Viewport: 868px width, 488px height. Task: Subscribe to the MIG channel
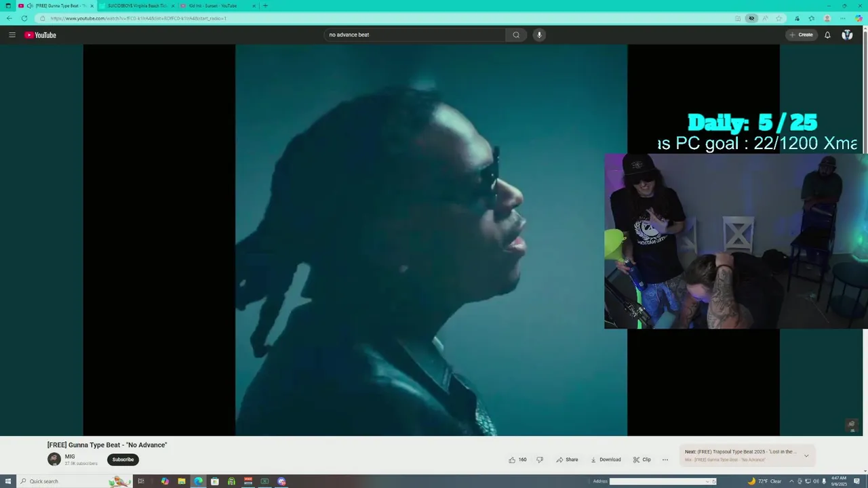click(123, 460)
